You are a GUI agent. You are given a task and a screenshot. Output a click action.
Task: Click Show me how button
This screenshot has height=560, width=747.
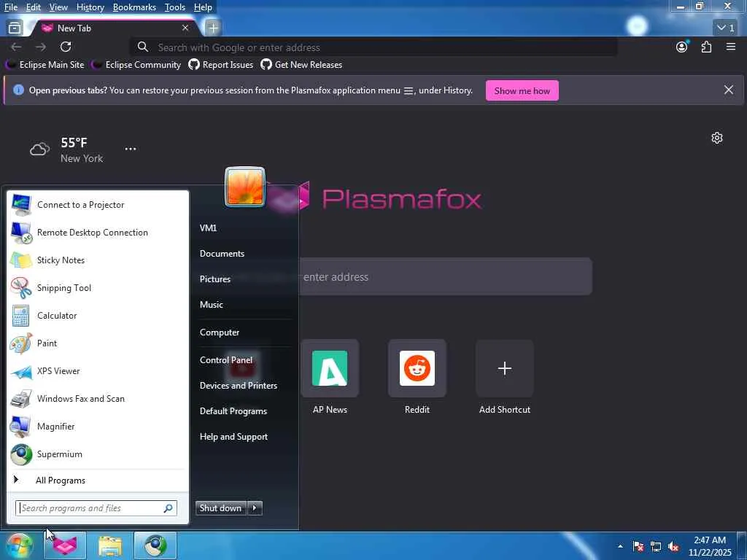pyautogui.click(x=522, y=90)
